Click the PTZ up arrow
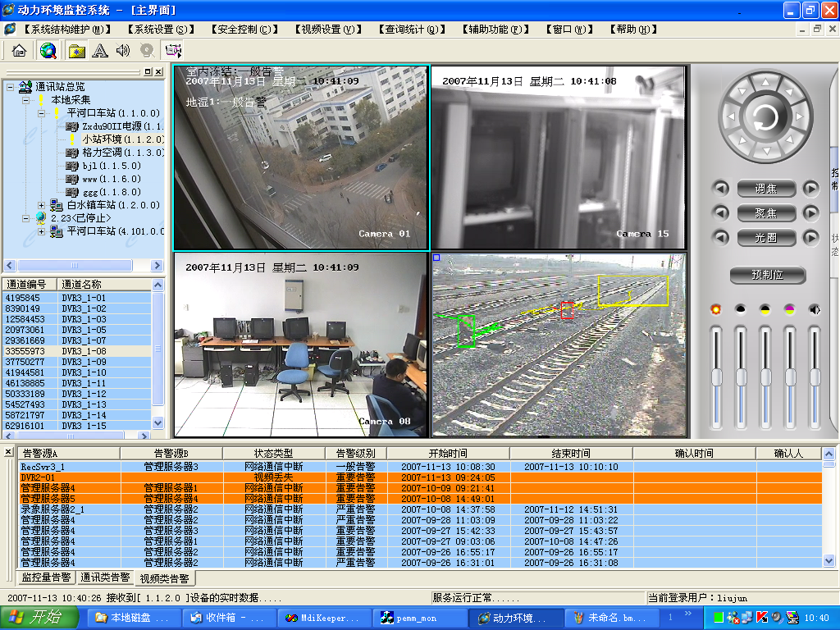 [x=765, y=82]
